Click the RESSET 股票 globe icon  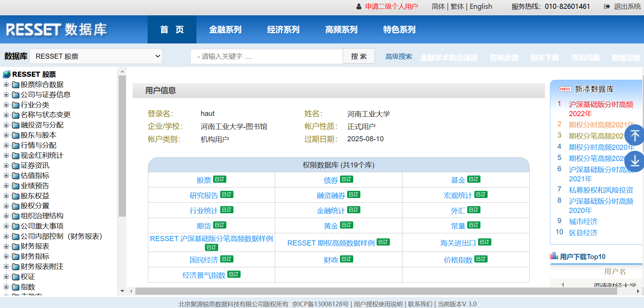7,74
